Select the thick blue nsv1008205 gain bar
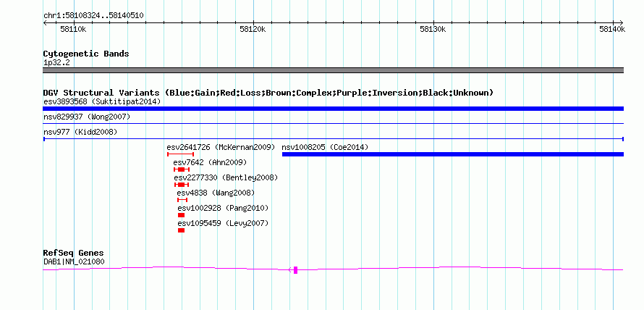This screenshot has width=644, height=310. [x=452, y=154]
